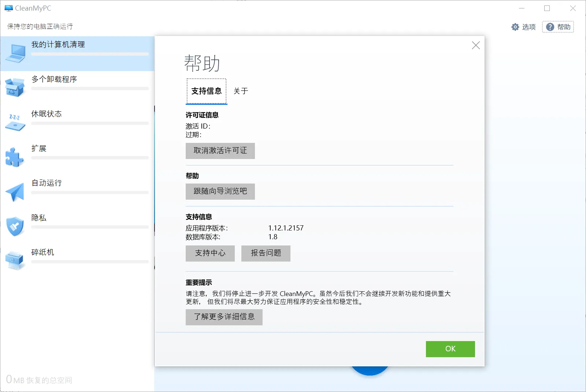Switch to the 支持信息 tab
This screenshot has width=586, height=392.
(x=207, y=91)
